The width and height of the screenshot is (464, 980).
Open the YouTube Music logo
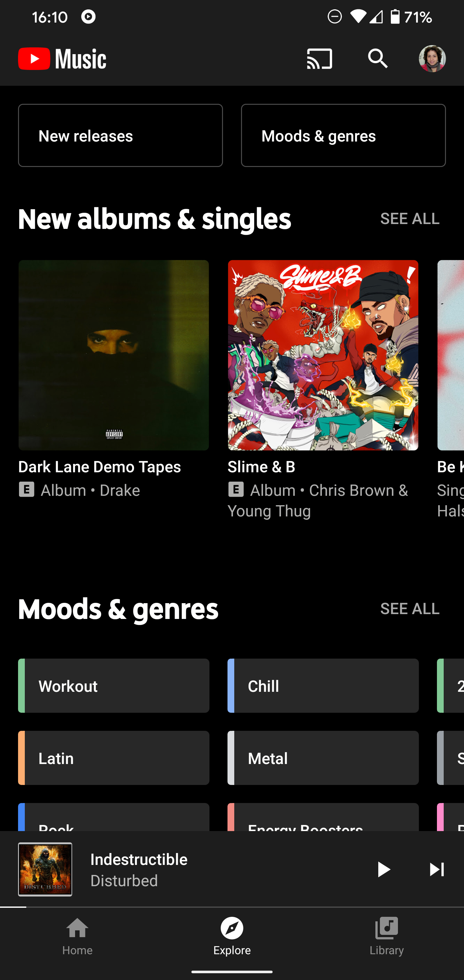click(62, 59)
